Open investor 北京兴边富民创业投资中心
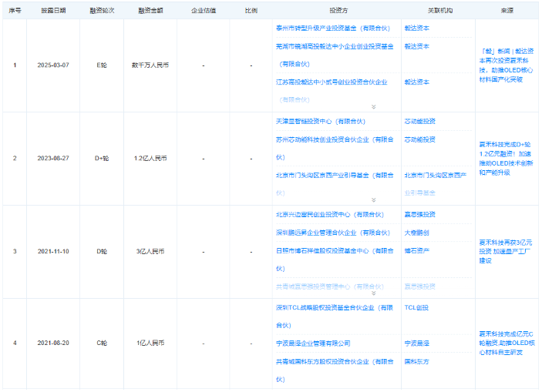 click(x=329, y=215)
